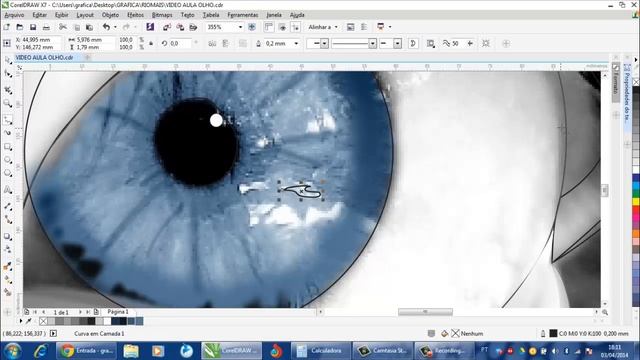Click the Print icon
640x360 pixels.
46,27
